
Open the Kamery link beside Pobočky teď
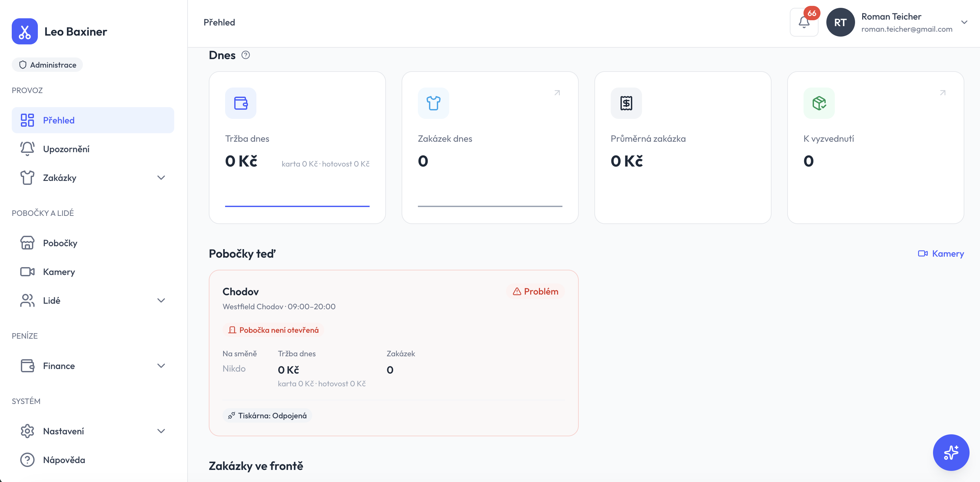point(941,253)
